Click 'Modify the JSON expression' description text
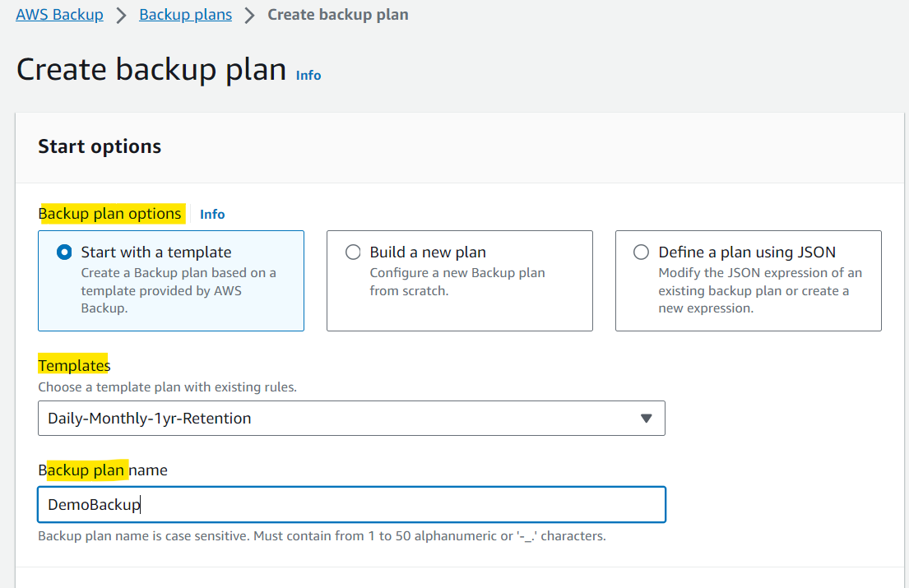Screen dimensions: 909x588 coord(760,290)
